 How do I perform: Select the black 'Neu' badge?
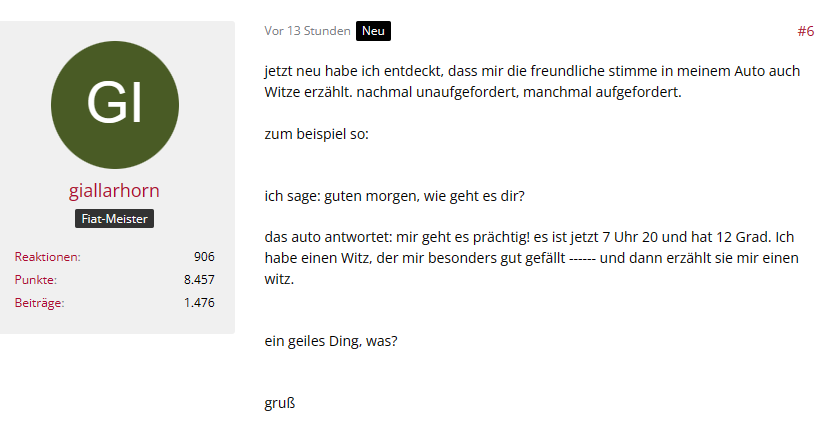373,31
